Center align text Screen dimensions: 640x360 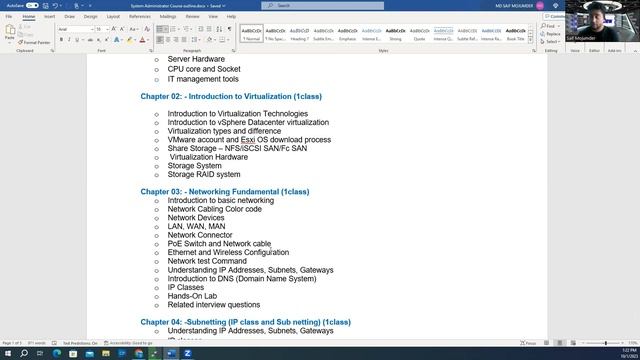pos(168,40)
